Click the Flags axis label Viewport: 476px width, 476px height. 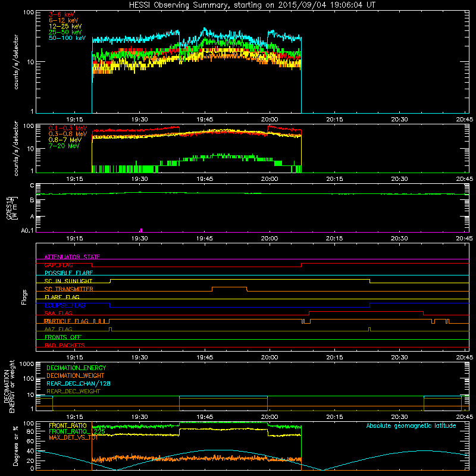pos(24,297)
